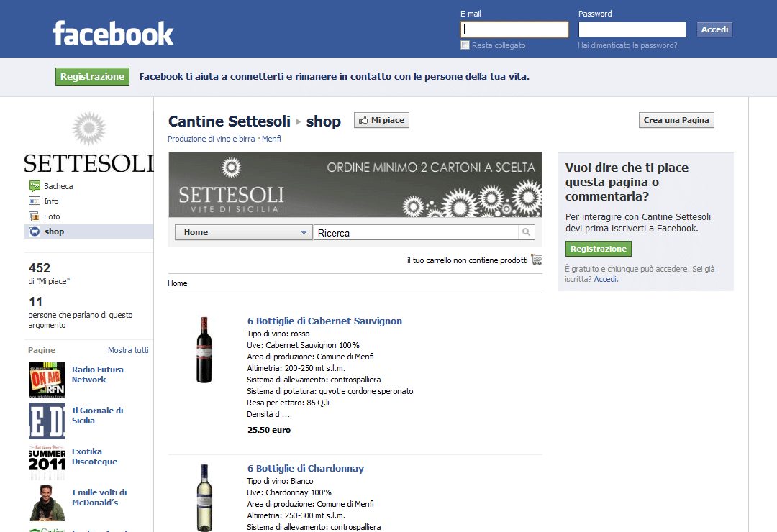777x532 pixels.
Task: Open the Cantine Settesoli page title
Action: pyautogui.click(x=230, y=121)
